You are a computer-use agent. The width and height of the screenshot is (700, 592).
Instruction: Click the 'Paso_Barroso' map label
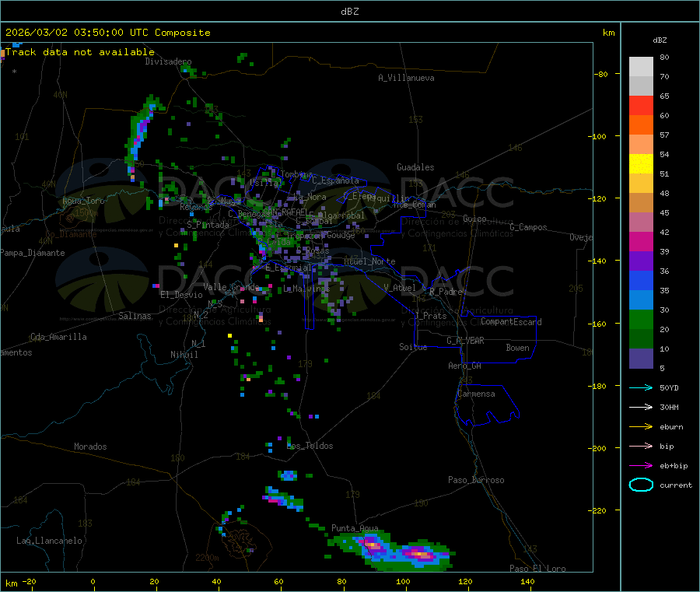(x=476, y=480)
